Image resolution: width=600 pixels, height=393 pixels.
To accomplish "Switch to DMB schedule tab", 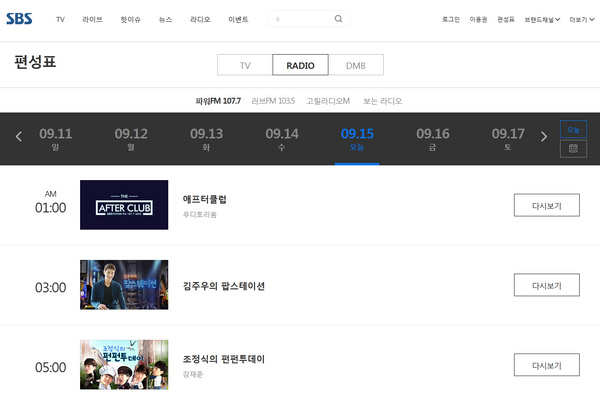I will [x=356, y=65].
